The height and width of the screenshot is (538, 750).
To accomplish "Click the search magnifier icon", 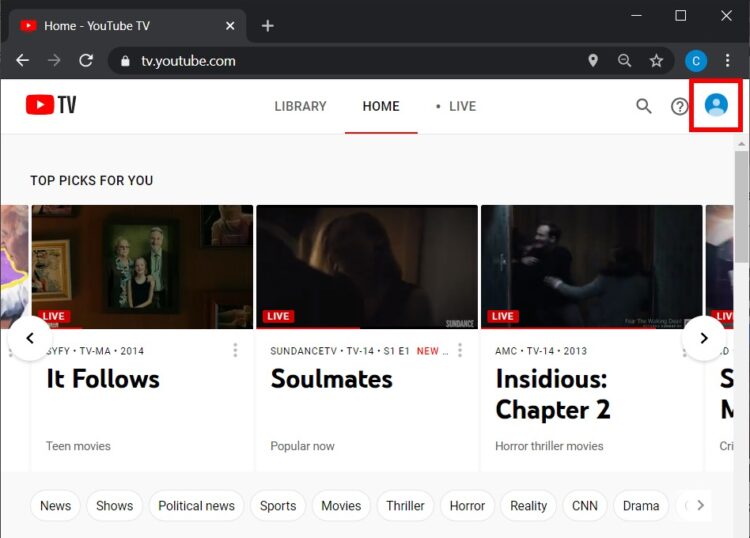I will [x=643, y=106].
